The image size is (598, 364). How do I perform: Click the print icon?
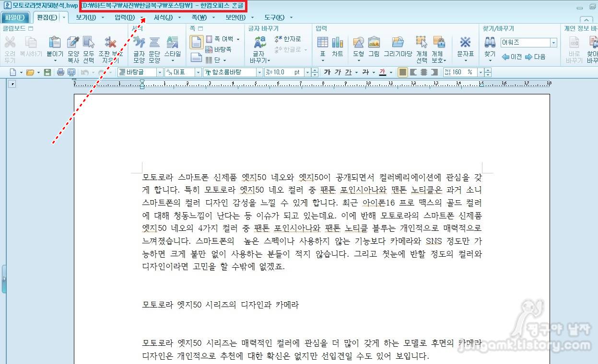pos(60,72)
